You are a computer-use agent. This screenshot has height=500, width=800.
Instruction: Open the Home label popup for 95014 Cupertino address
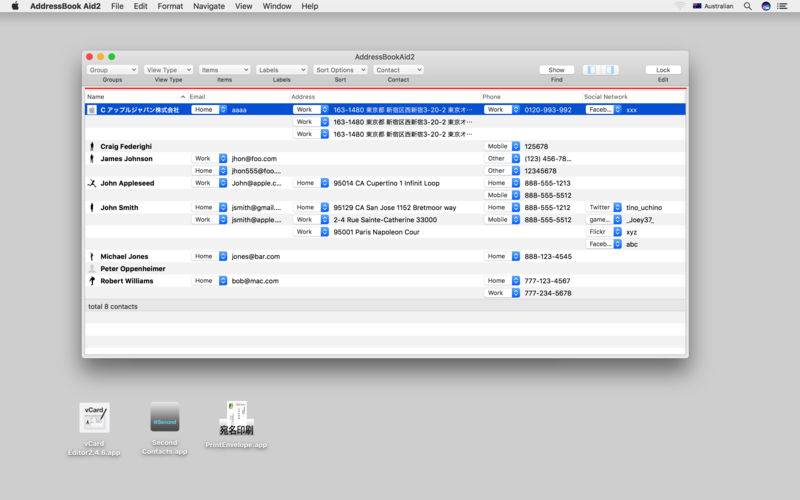click(311, 183)
